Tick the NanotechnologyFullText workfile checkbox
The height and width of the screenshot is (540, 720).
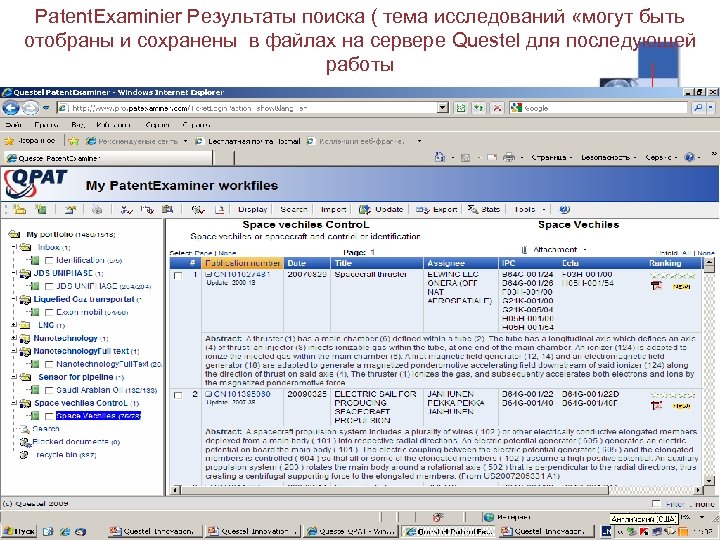coord(49,364)
